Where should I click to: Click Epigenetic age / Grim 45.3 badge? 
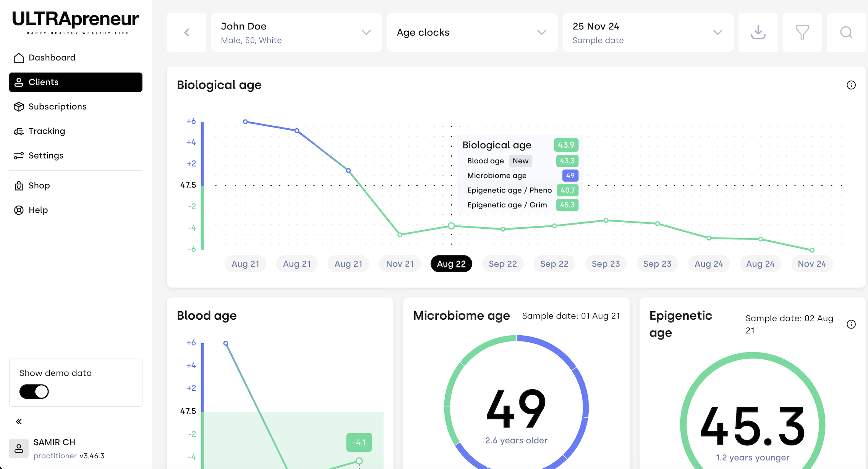567,205
